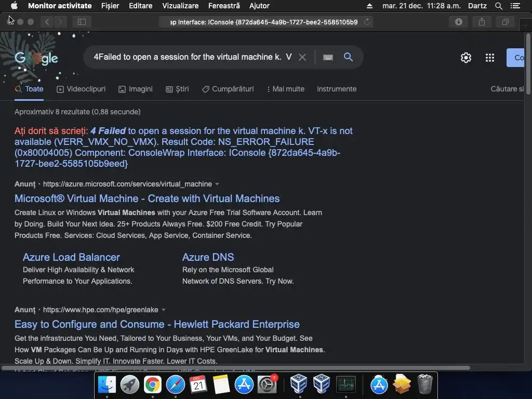
Task: Open Azure Load Balancer link
Action: (71, 257)
